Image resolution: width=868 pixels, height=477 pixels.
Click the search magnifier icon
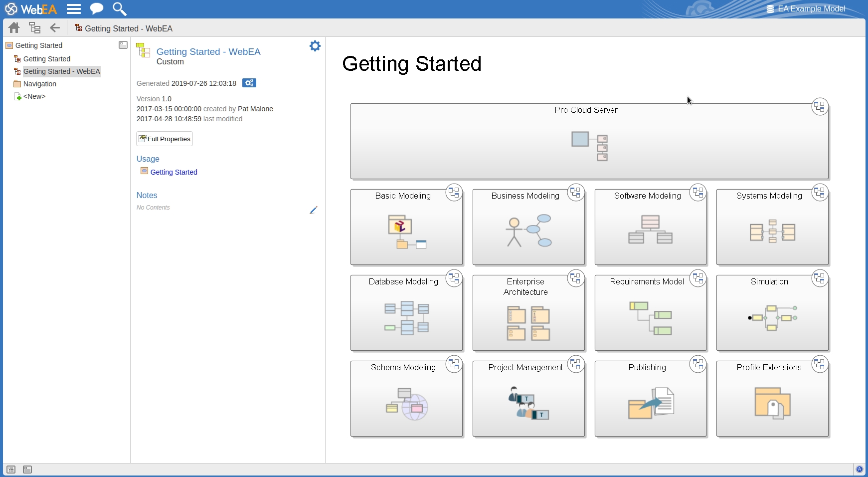[119, 9]
